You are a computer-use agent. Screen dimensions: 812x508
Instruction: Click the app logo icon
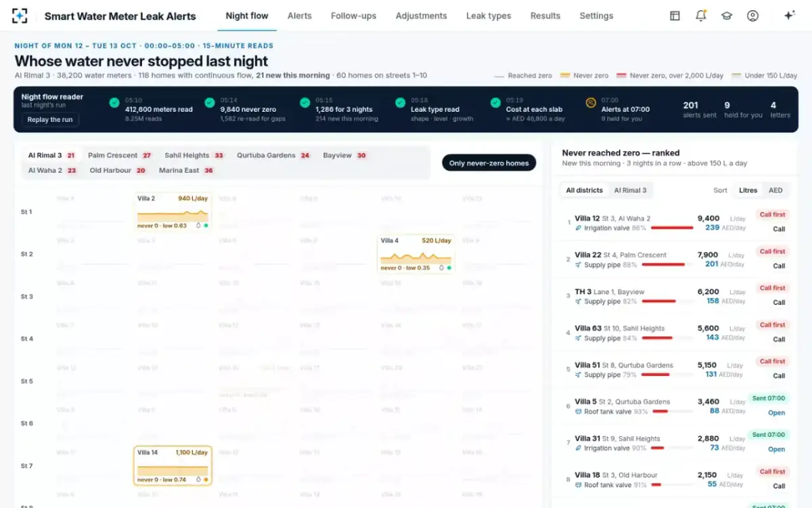[20, 16]
